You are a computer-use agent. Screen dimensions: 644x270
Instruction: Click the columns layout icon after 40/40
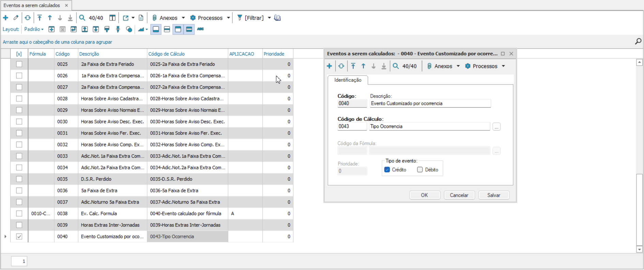coord(112,18)
